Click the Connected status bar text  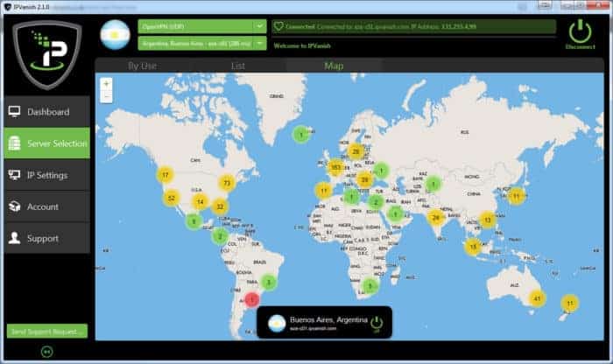tap(380, 26)
